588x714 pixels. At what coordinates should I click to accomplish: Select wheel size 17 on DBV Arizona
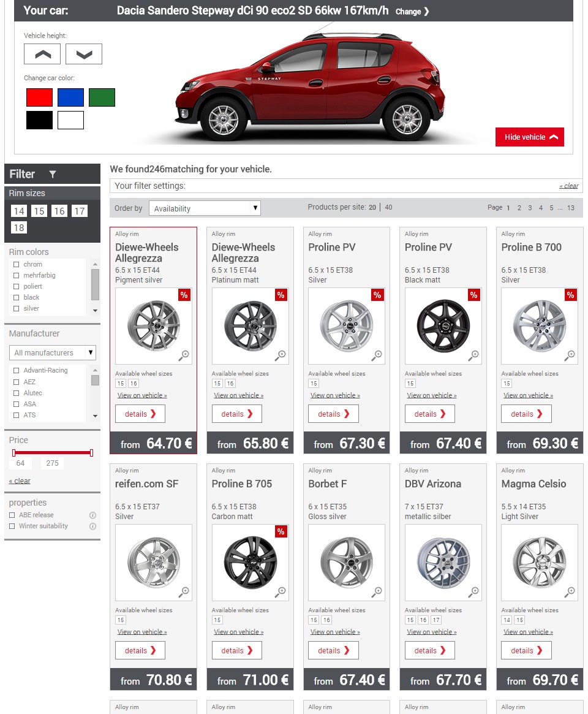pos(436,620)
